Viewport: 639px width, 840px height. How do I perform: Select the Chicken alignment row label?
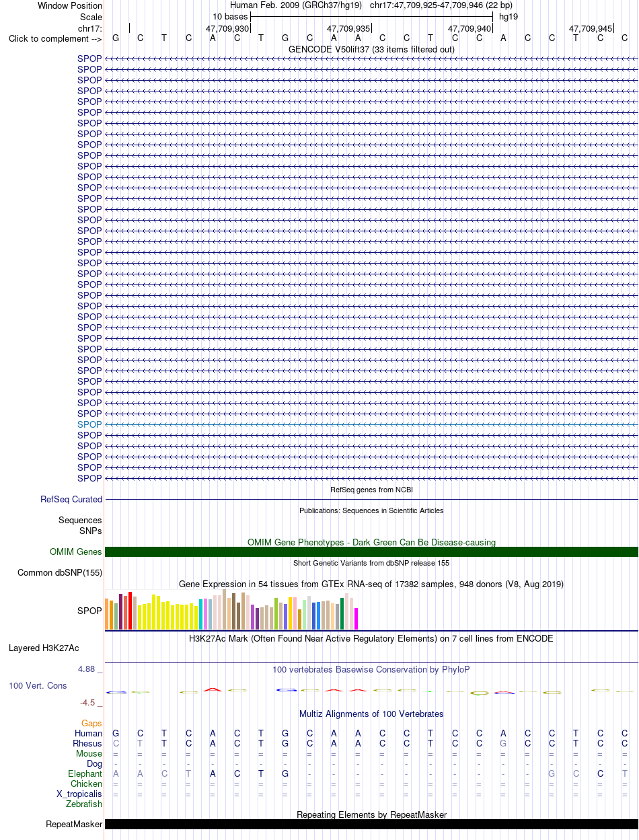click(x=86, y=784)
